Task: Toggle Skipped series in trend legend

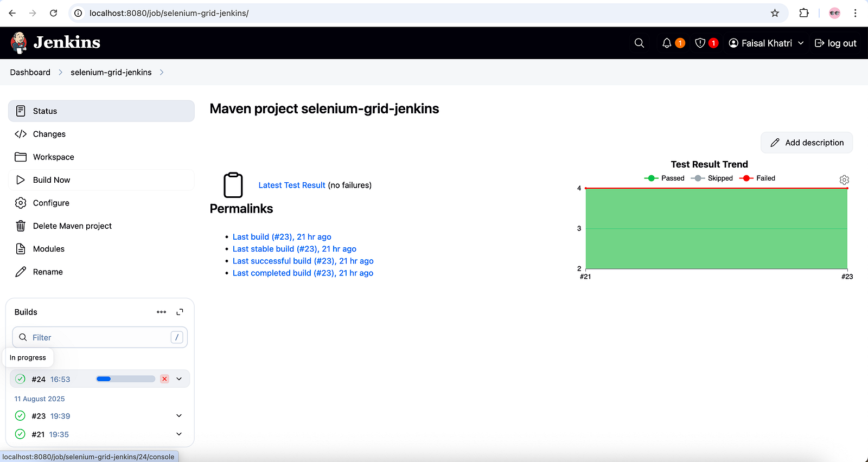Action: click(712, 178)
